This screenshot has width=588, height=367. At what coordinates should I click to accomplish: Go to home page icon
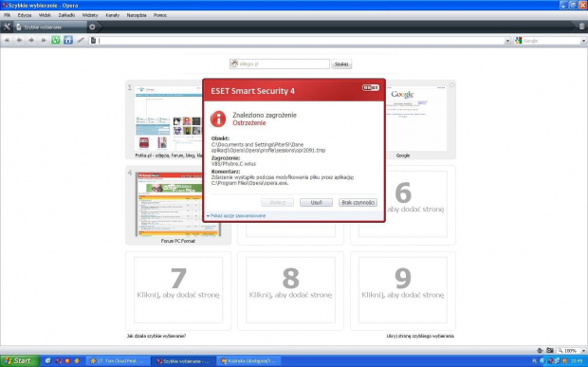[x=68, y=40]
